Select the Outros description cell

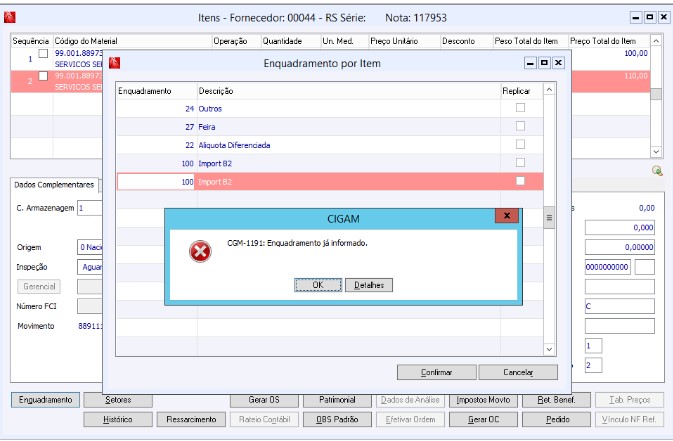(349, 109)
